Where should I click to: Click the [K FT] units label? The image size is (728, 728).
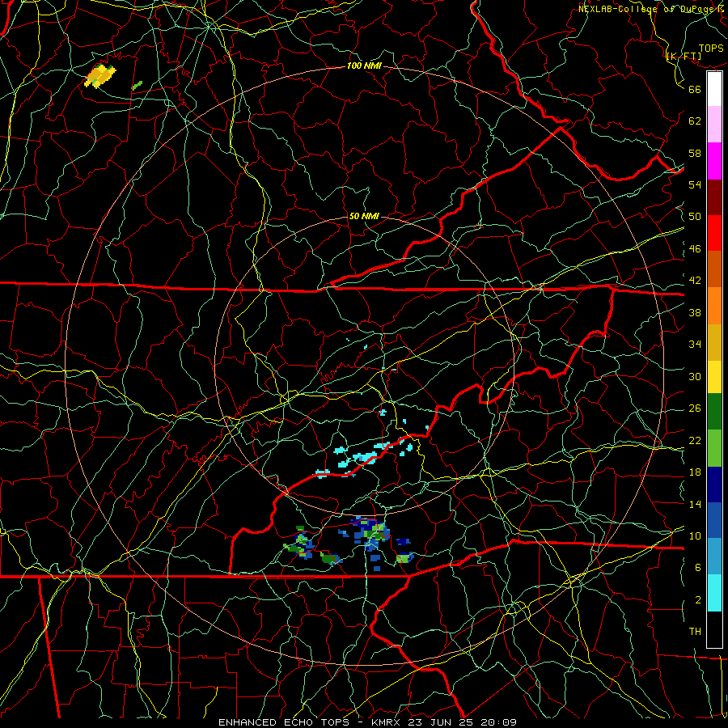point(684,57)
